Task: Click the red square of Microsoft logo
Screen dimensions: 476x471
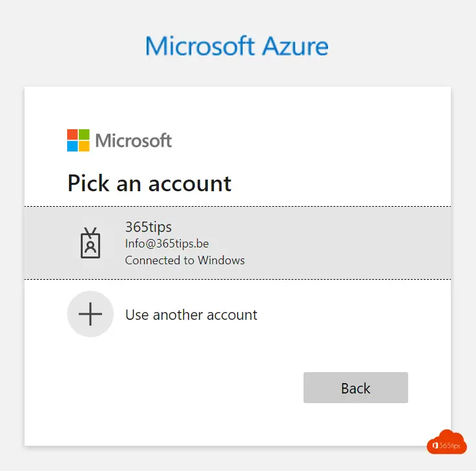Action: 72,134
